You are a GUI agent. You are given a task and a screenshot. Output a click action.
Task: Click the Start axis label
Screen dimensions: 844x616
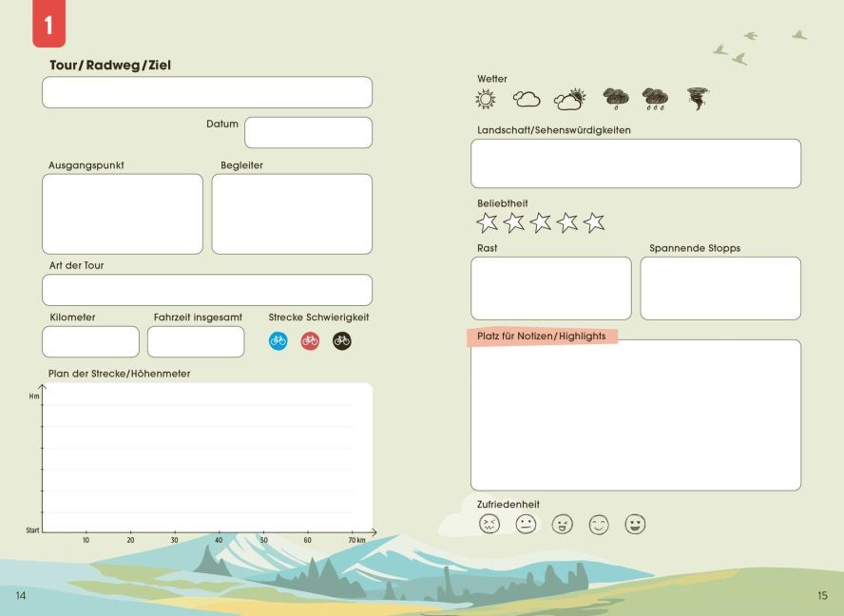tap(33, 530)
